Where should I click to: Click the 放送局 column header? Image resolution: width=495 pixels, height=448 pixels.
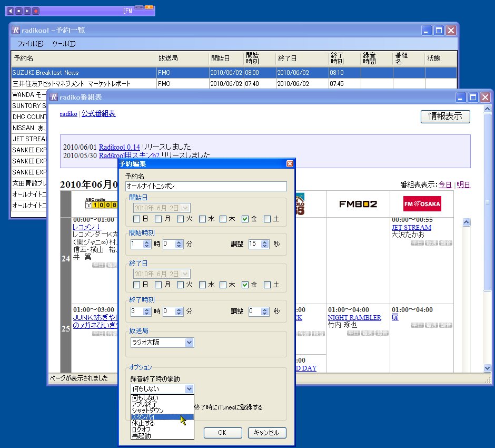click(x=183, y=59)
